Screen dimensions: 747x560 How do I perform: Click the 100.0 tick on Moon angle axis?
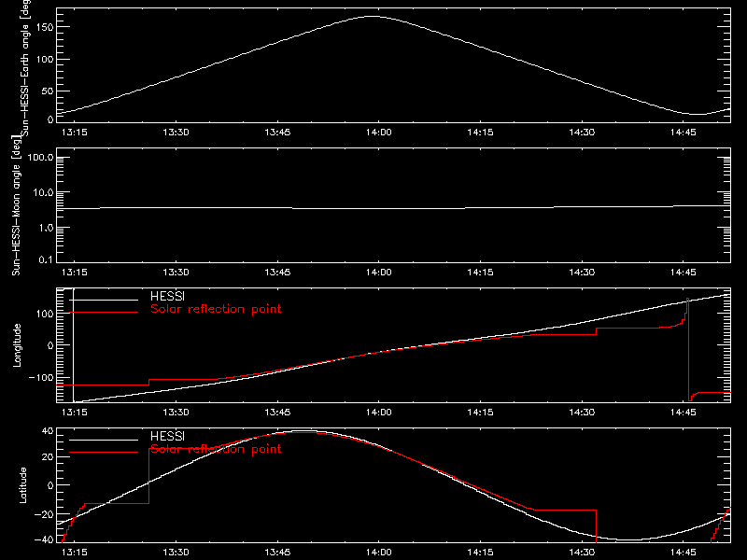[40, 158]
